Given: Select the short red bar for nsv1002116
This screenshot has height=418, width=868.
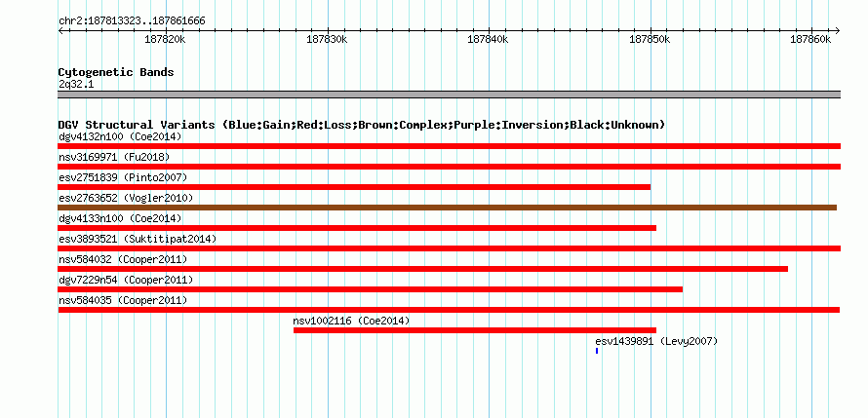Looking at the screenshot, I should 475,330.
